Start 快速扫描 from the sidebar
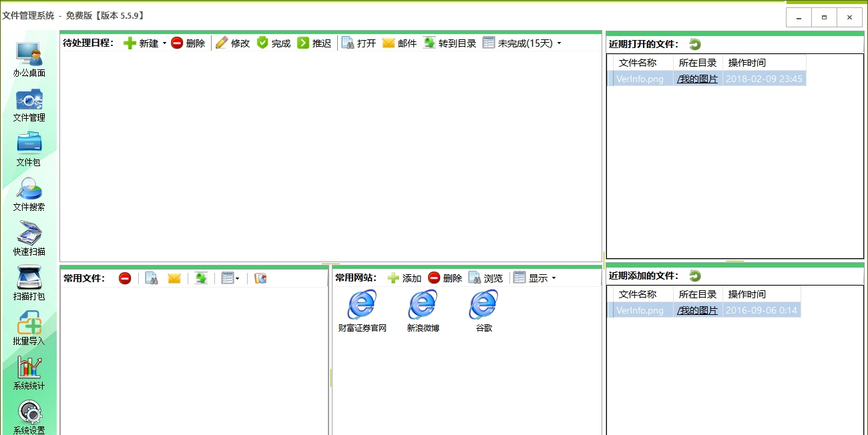Screen dimensions: 868x435 28,239
